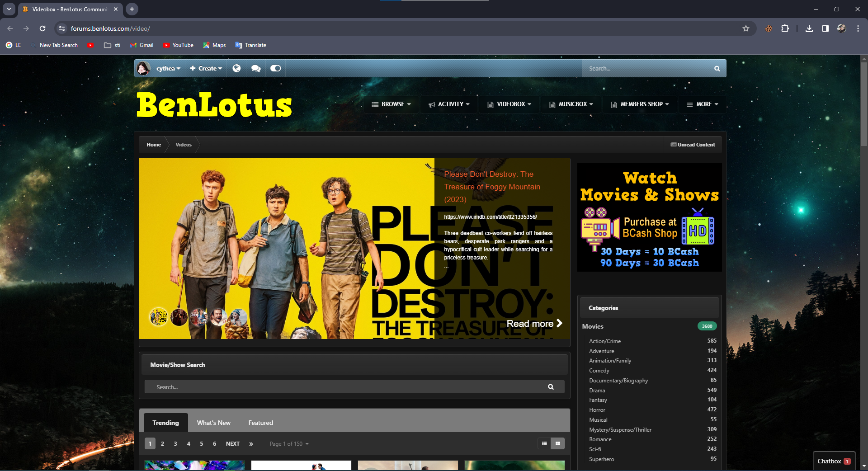Expand the MORE menu
This screenshot has width=868, height=471.
[x=703, y=104]
